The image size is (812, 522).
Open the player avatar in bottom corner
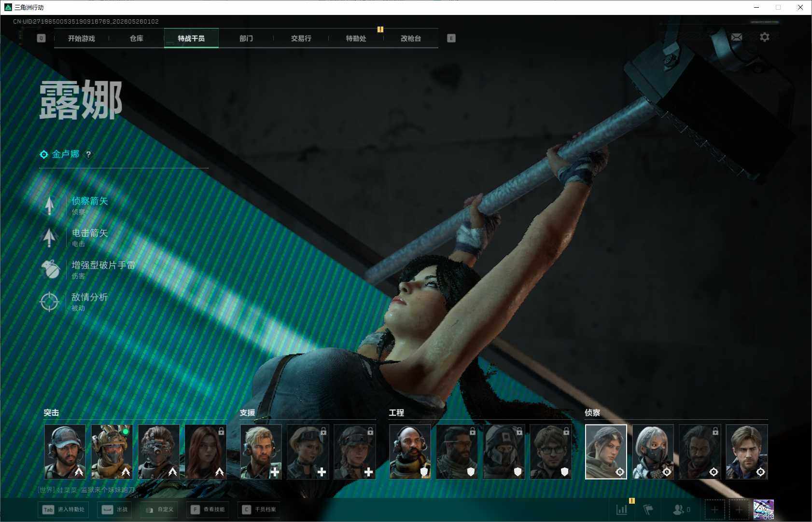click(x=764, y=509)
